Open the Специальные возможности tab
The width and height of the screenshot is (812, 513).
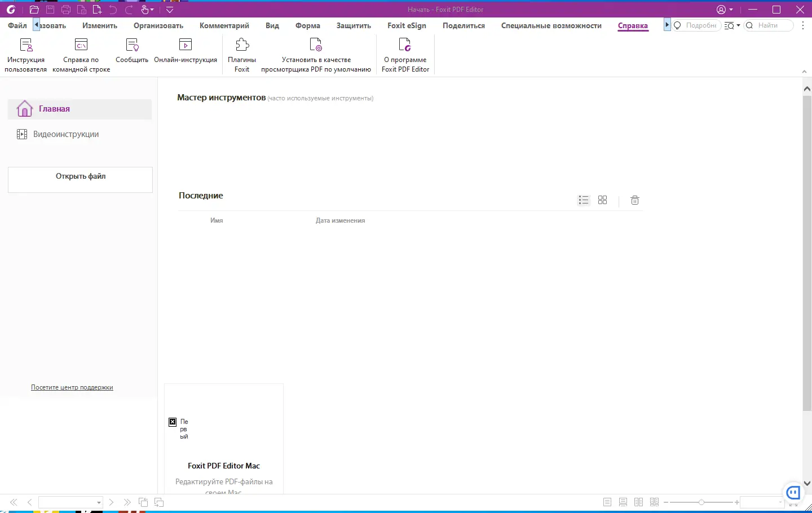pos(551,26)
